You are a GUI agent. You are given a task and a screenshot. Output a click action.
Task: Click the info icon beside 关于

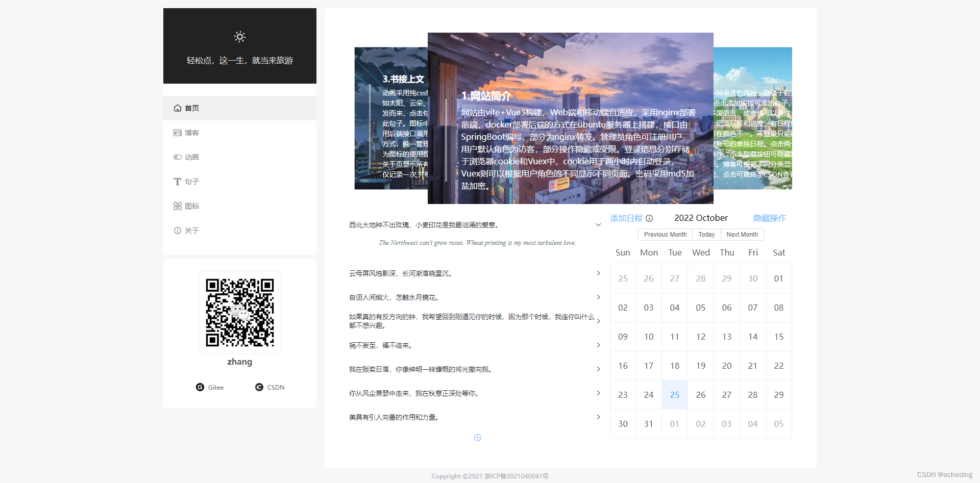coord(178,231)
